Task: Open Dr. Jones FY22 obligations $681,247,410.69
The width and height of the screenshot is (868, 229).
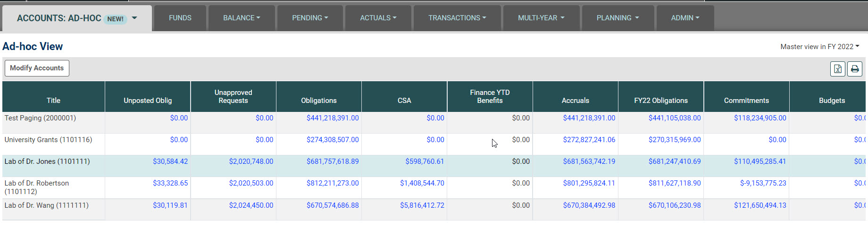Action: pyautogui.click(x=675, y=161)
